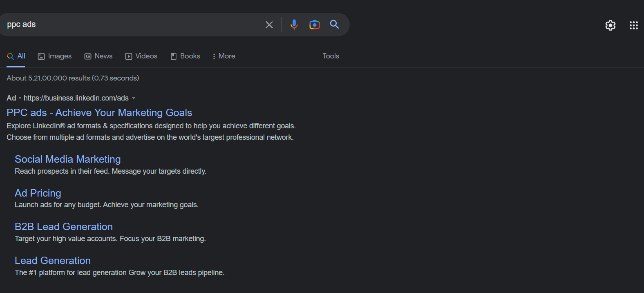This screenshot has width=644, height=293.
Task: Open the Tools filter button
Action: tap(331, 56)
